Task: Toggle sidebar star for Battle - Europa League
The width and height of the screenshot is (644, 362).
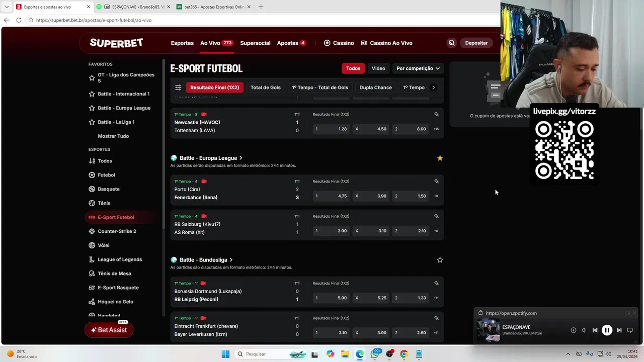Action: (92, 108)
